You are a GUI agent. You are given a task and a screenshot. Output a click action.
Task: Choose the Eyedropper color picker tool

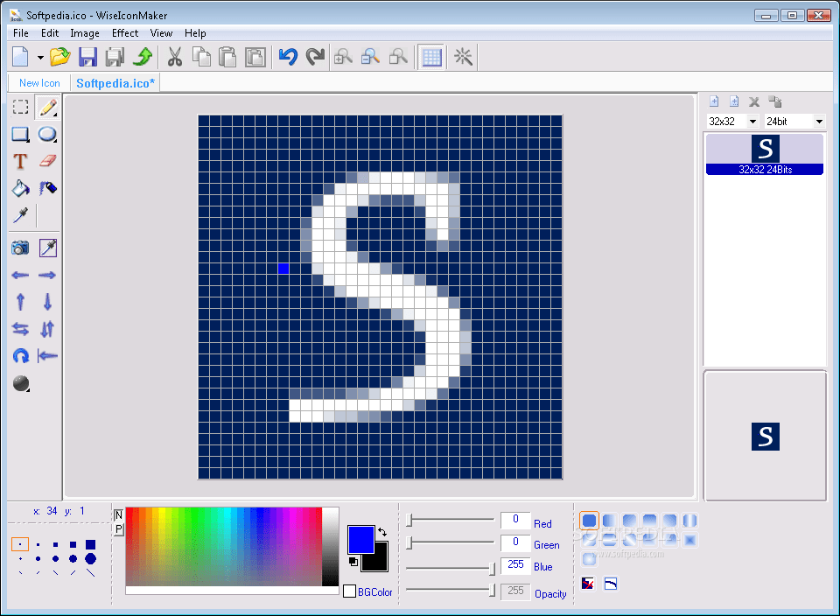(20, 215)
